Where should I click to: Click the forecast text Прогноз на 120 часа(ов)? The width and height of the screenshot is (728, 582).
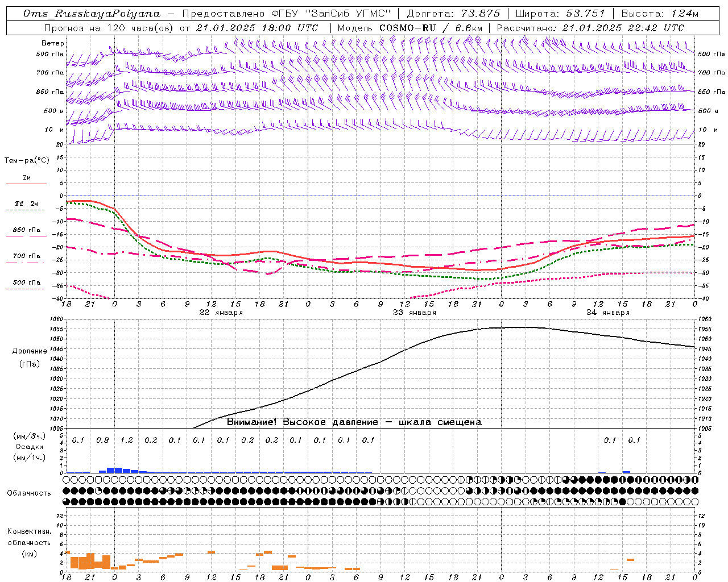tap(109, 28)
